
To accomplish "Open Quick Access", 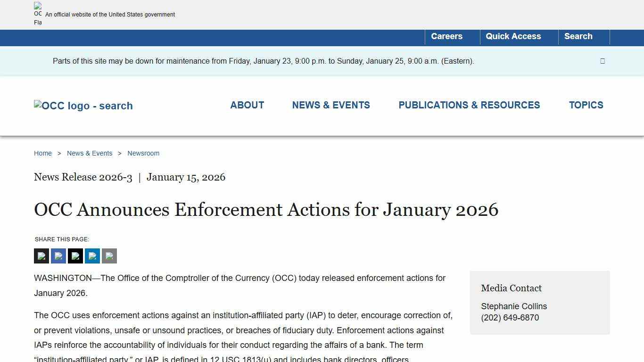I will (x=513, y=36).
